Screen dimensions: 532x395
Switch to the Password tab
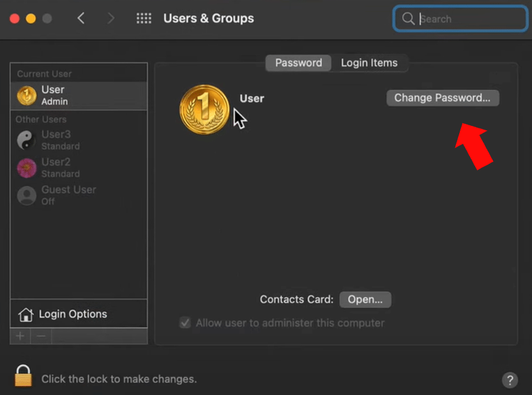coord(298,63)
